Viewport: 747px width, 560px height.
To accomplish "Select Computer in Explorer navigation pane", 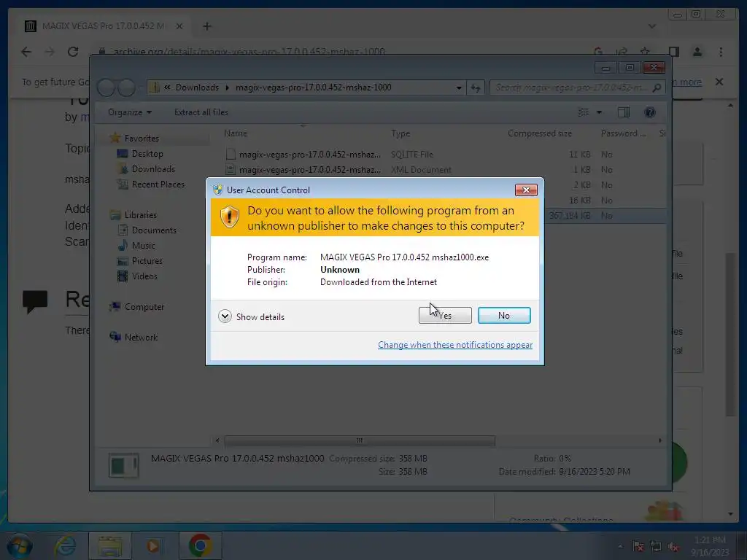I will (144, 307).
